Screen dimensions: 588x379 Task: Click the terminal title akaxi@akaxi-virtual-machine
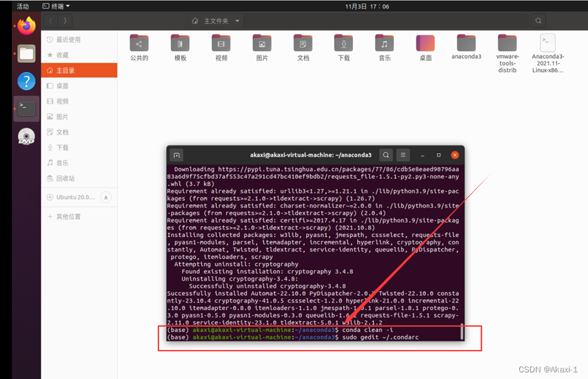click(311, 155)
